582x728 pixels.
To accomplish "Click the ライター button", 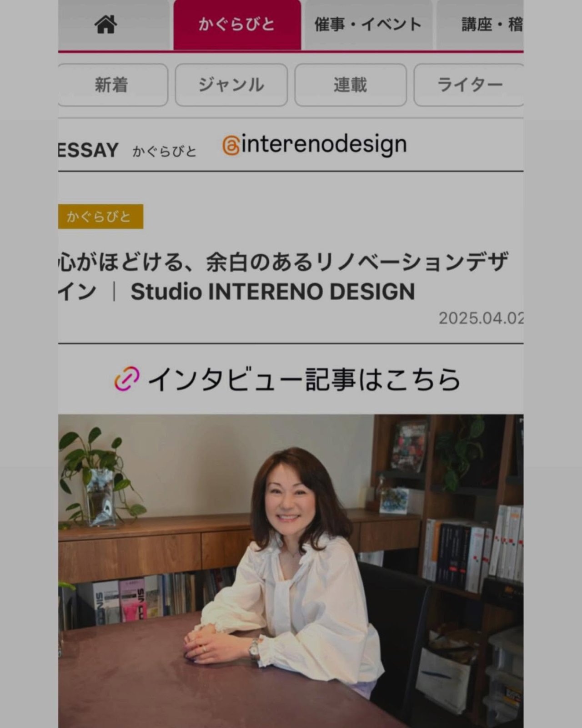I will click(x=469, y=85).
